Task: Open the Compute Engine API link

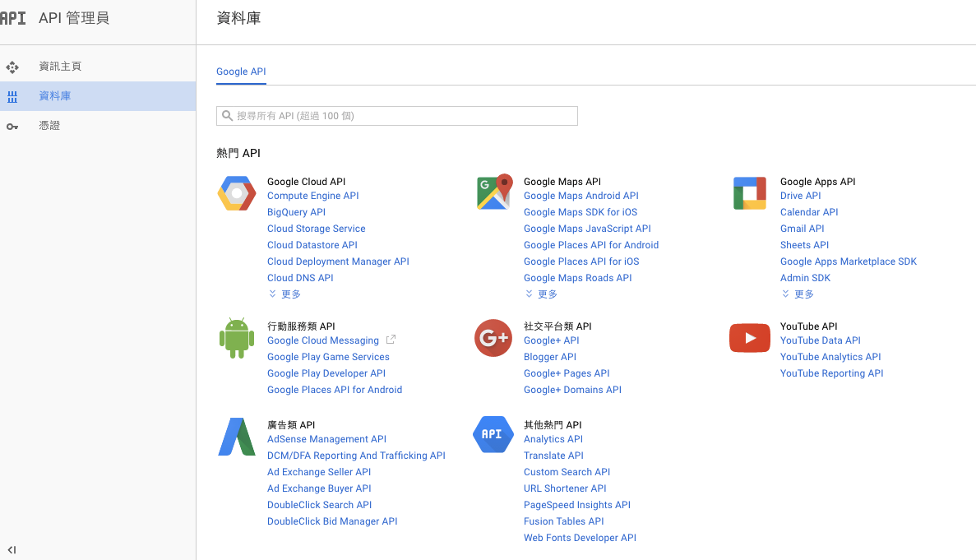Action: [312, 196]
